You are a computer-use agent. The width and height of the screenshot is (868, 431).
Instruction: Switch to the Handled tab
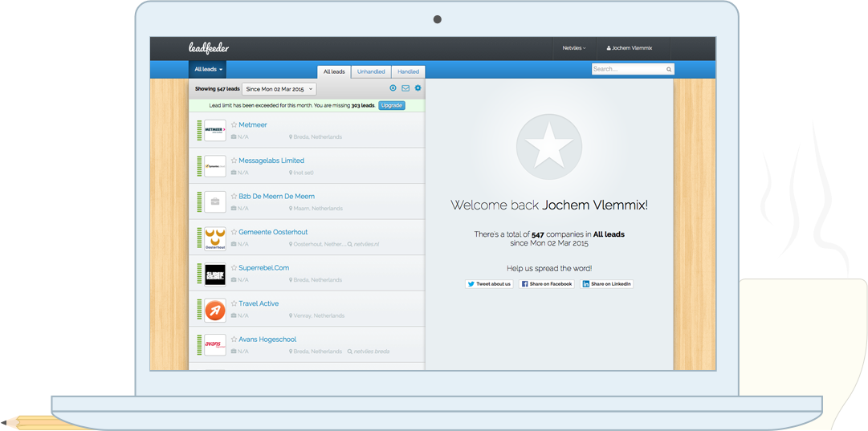409,72
